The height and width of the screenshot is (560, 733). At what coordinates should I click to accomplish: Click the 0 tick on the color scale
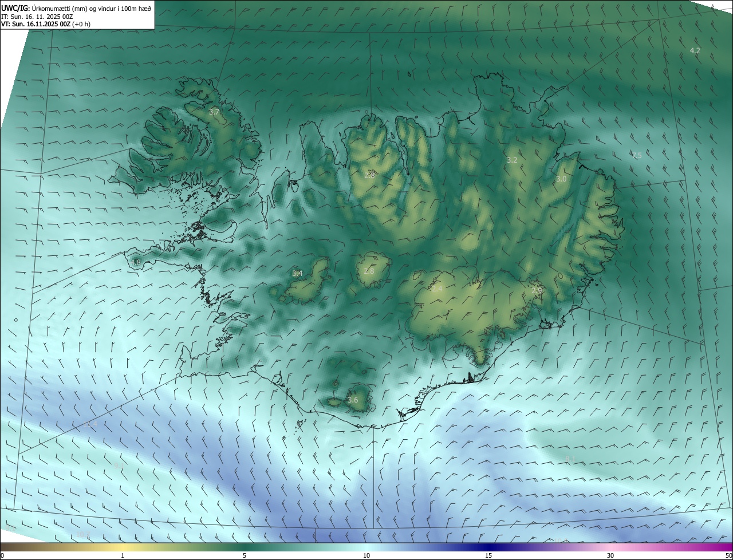coord(2,555)
